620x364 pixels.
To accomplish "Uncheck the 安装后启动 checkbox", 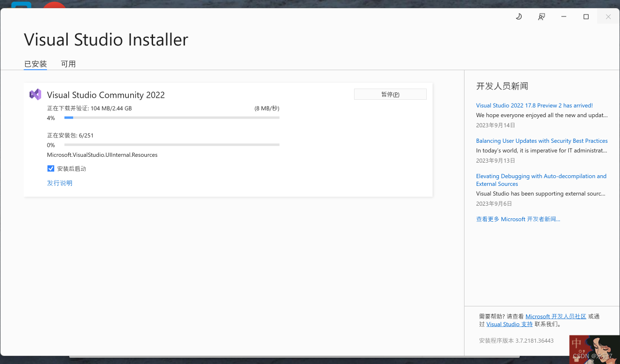I will tap(51, 168).
